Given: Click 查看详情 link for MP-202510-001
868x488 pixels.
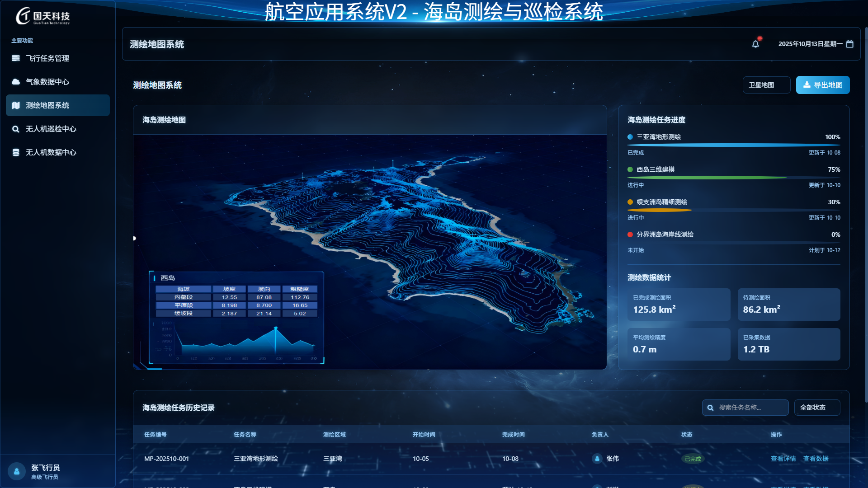Looking at the screenshot, I should 783,459.
